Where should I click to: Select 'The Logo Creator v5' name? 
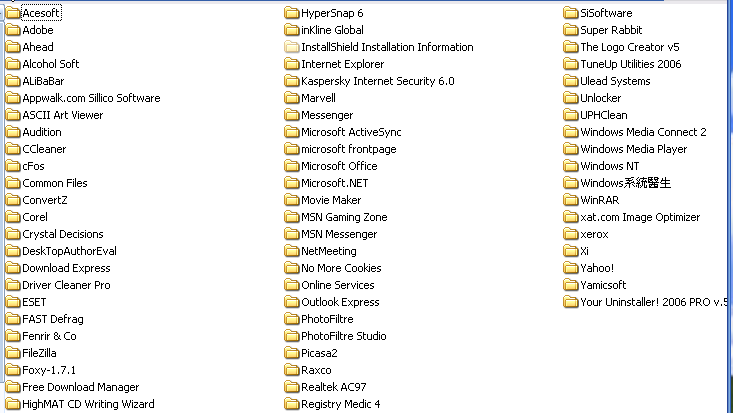pos(630,47)
